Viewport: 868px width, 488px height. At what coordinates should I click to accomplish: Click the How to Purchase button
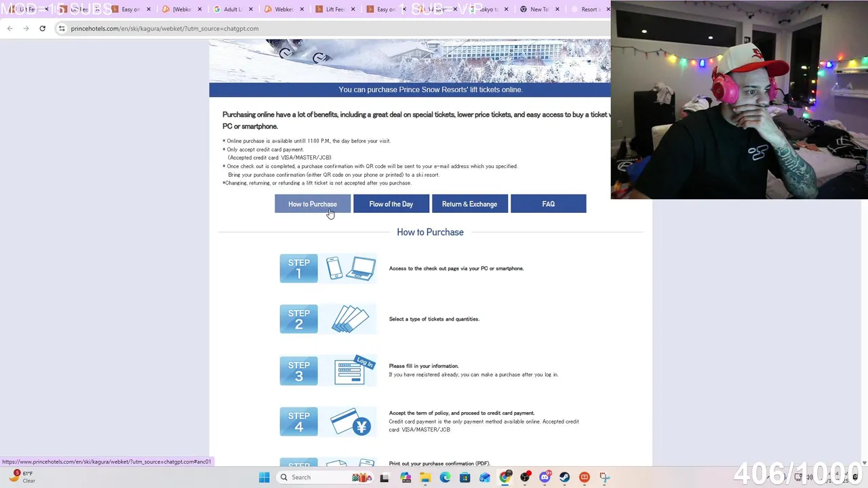(313, 204)
